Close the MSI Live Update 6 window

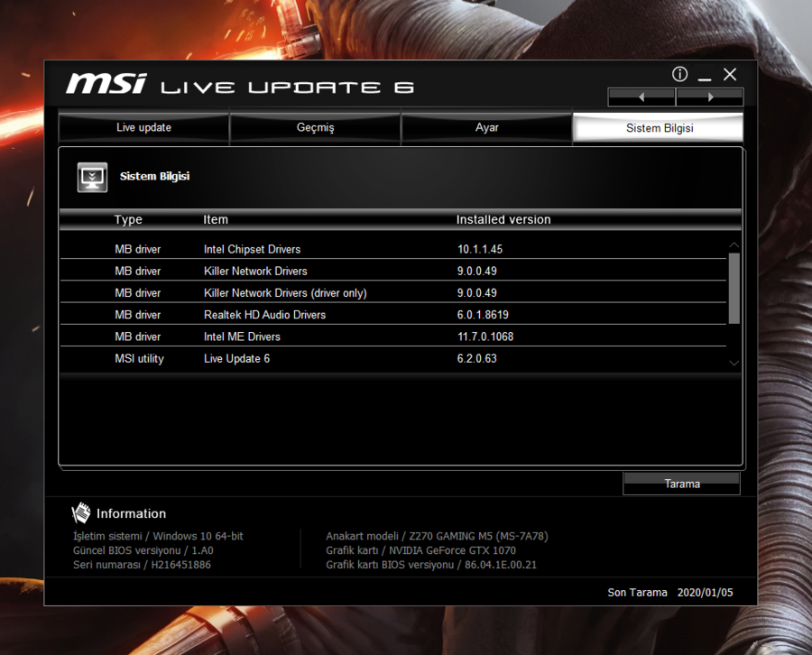click(x=730, y=75)
